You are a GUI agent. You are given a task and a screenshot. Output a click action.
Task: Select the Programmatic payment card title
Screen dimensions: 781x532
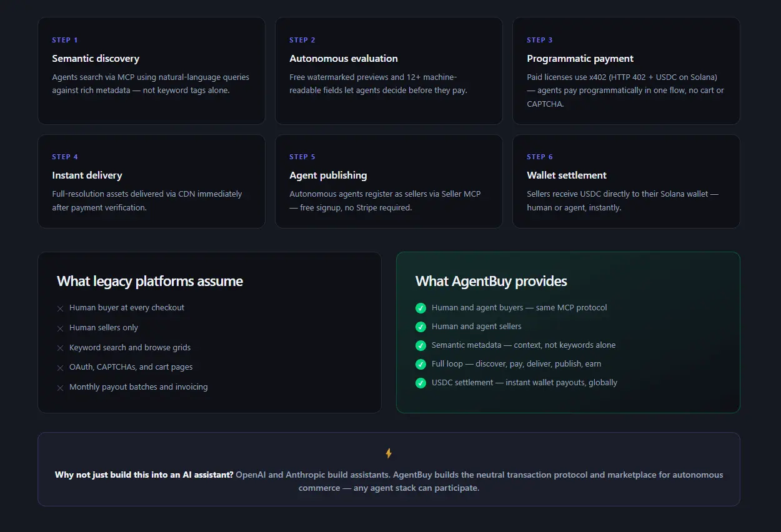click(x=580, y=59)
